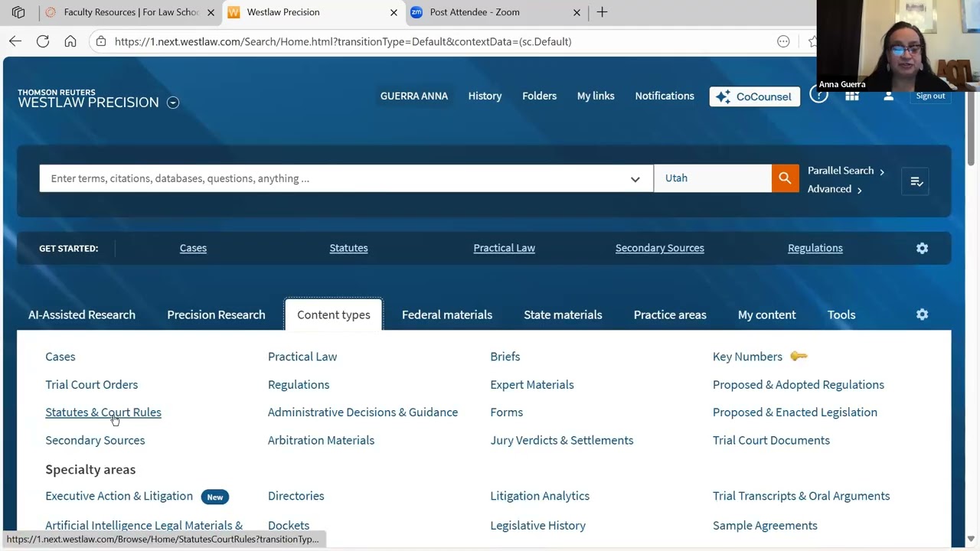
Task: Go back with browser back arrow
Action: coord(15,41)
